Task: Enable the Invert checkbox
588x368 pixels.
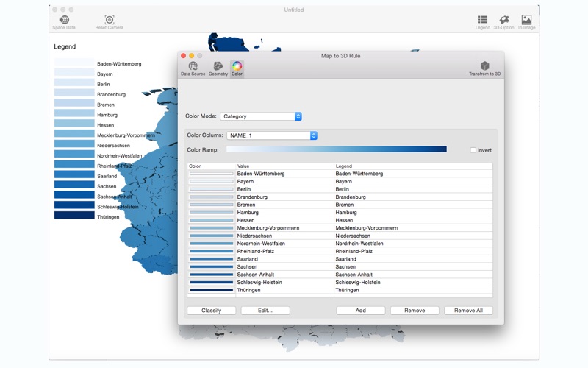Action: (473, 150)
